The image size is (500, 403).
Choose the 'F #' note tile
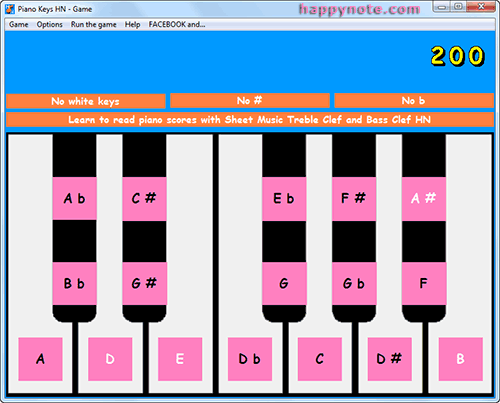[354, 199]
